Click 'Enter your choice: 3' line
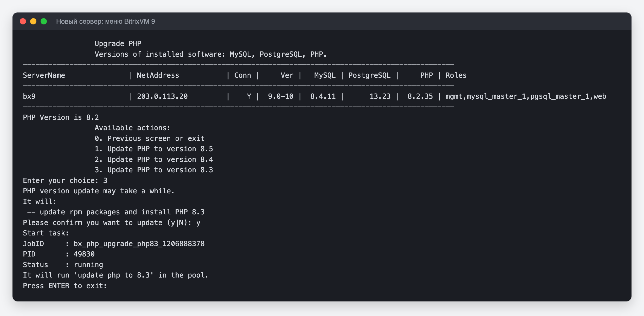 65,181
